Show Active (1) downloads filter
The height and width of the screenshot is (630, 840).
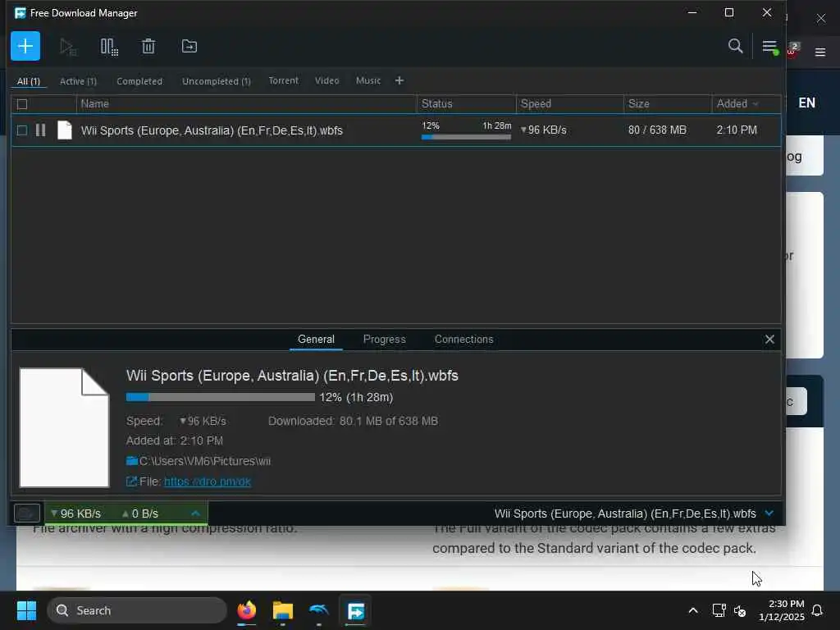(78, 81)
